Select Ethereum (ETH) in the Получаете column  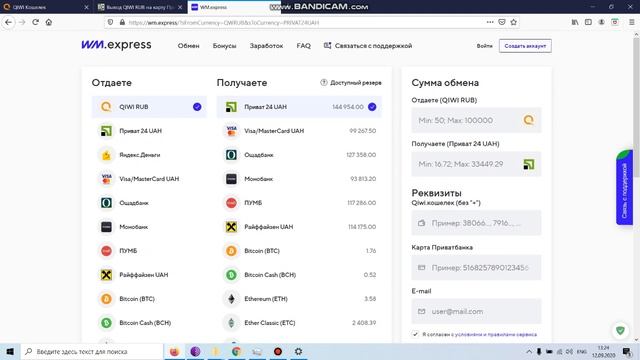[299, 299]
